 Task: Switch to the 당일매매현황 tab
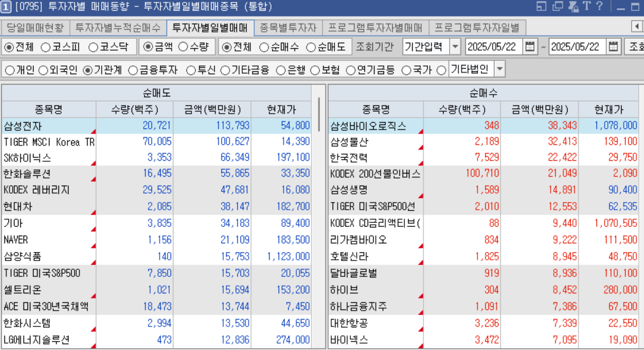(36, 27)
